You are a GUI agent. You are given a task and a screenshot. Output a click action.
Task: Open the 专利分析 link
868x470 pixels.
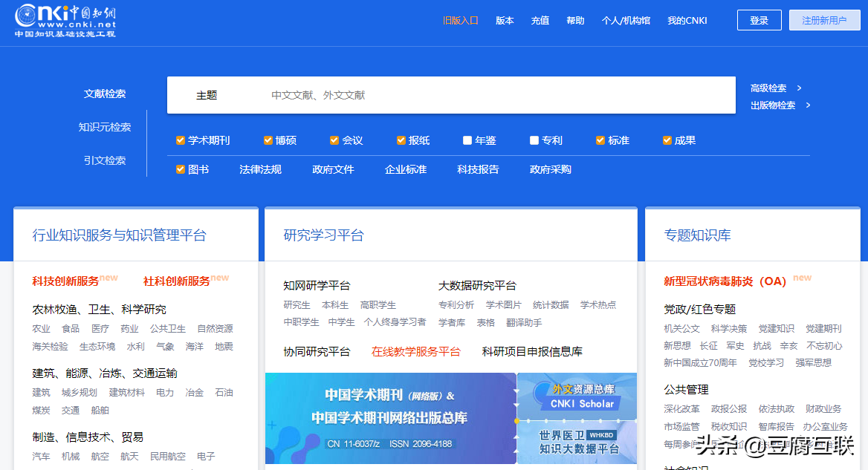pos(456,304)
